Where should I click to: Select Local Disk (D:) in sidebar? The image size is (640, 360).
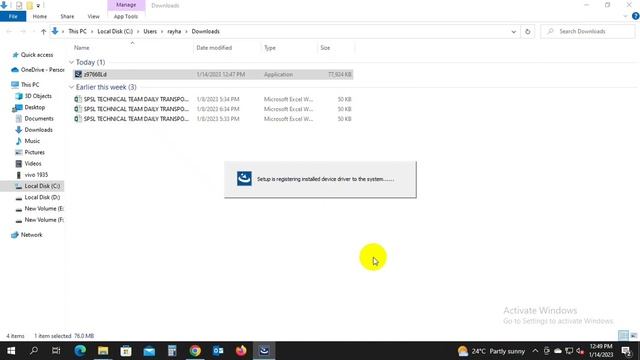tap(42, 198)
